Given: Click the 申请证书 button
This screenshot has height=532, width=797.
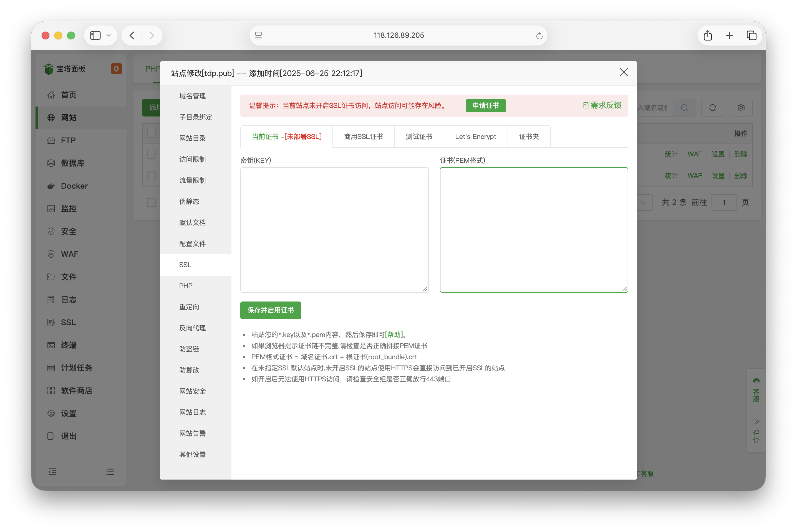Looking at the screenshot, I should 485,105.
